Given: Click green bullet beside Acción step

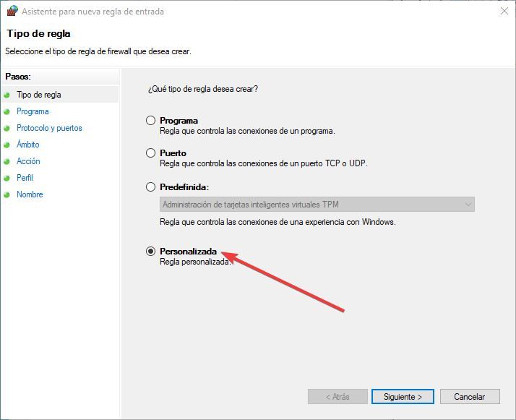Looking at the screenshot, I should tap(7, 161).
